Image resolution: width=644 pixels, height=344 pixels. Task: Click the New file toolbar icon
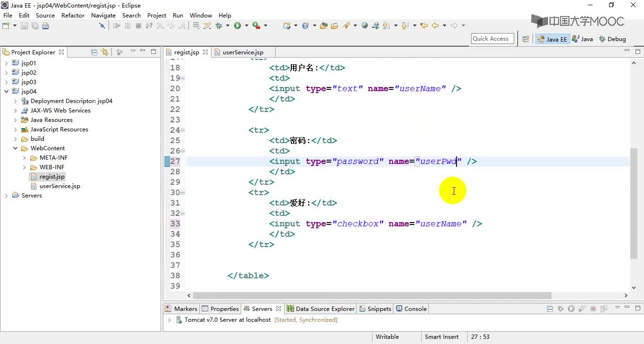(6, 26)
